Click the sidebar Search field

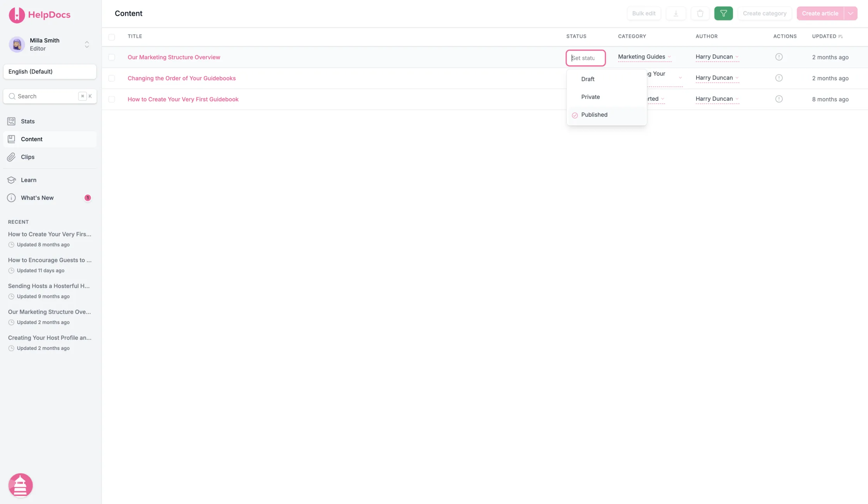[50, 96]
